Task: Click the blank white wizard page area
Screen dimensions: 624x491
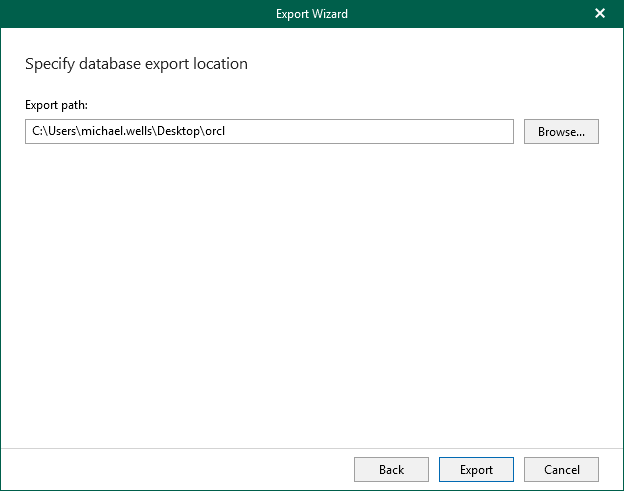Action: pos(312,300)
